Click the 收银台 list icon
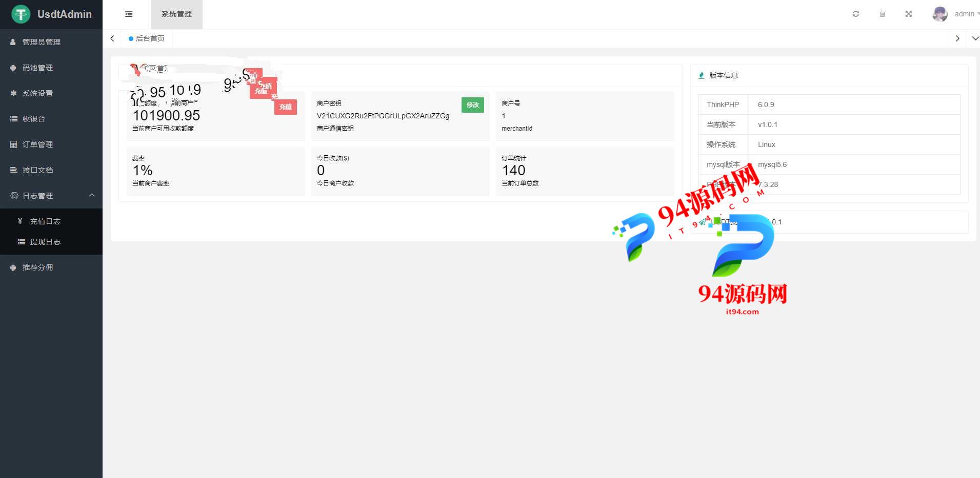980x478 pixels. [13, 119]
